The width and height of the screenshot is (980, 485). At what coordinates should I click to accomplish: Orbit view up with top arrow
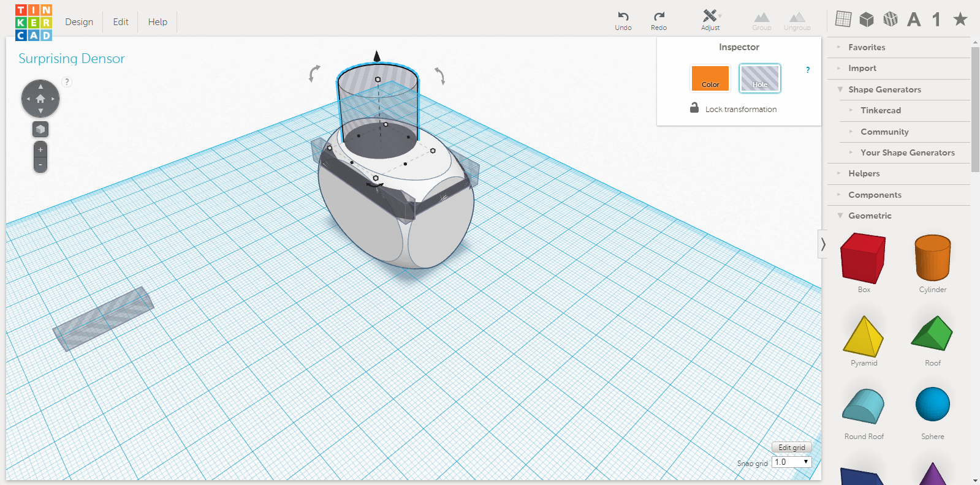click(x=40, y=86)
